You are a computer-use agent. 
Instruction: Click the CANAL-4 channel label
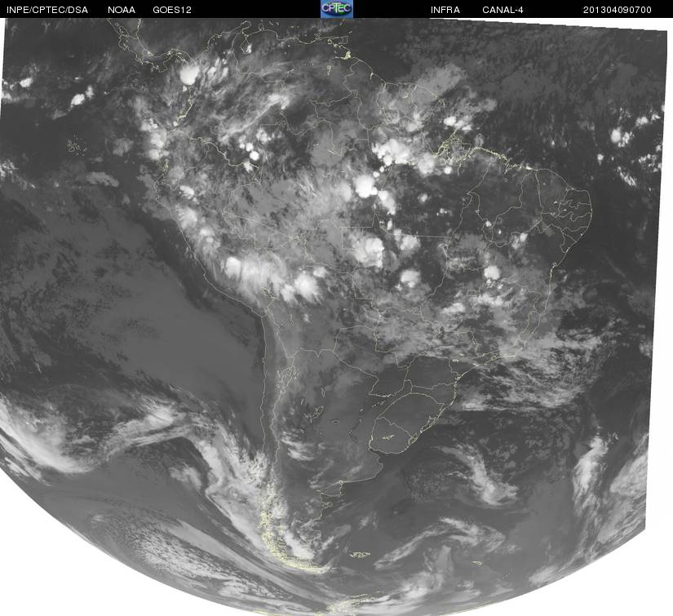[503, 10]
